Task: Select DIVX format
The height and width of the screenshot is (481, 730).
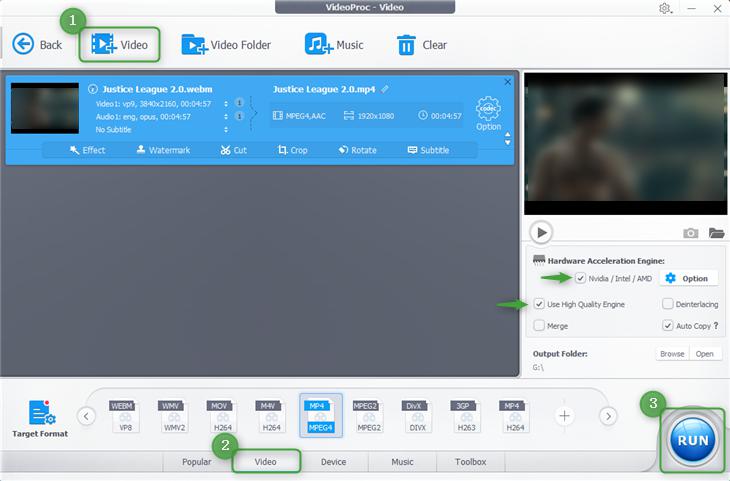Action: (x=416, y=416)
